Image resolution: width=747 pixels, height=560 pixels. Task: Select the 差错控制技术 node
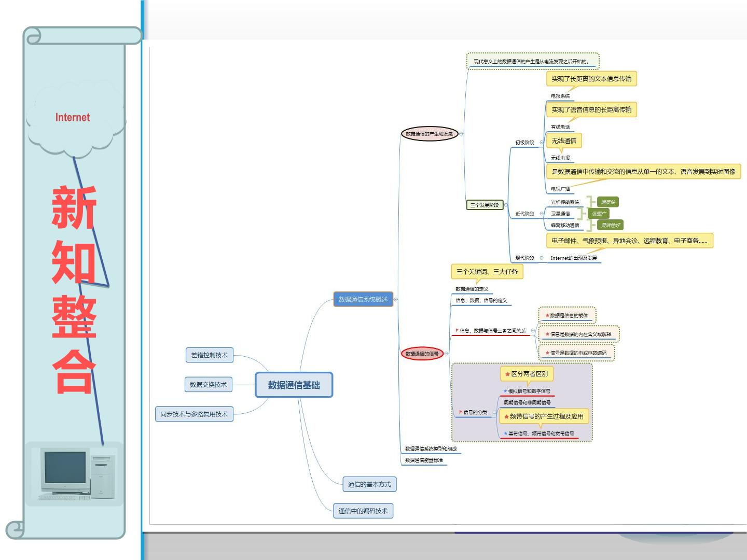209,355
